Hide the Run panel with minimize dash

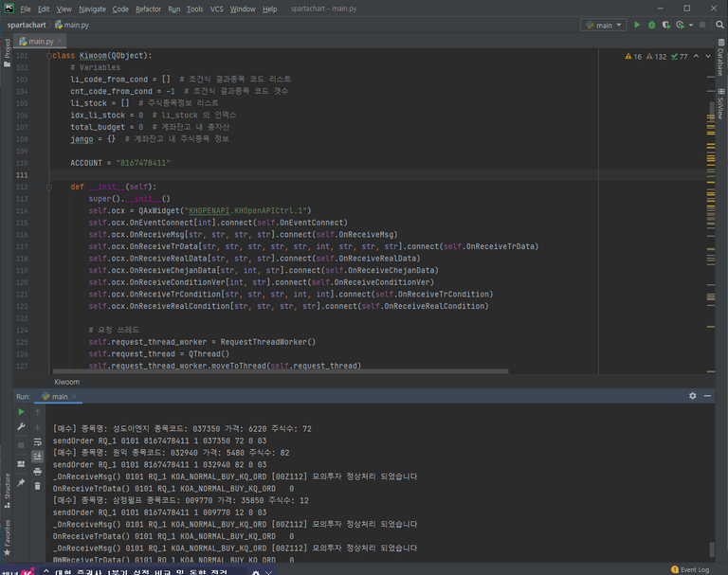707,396
